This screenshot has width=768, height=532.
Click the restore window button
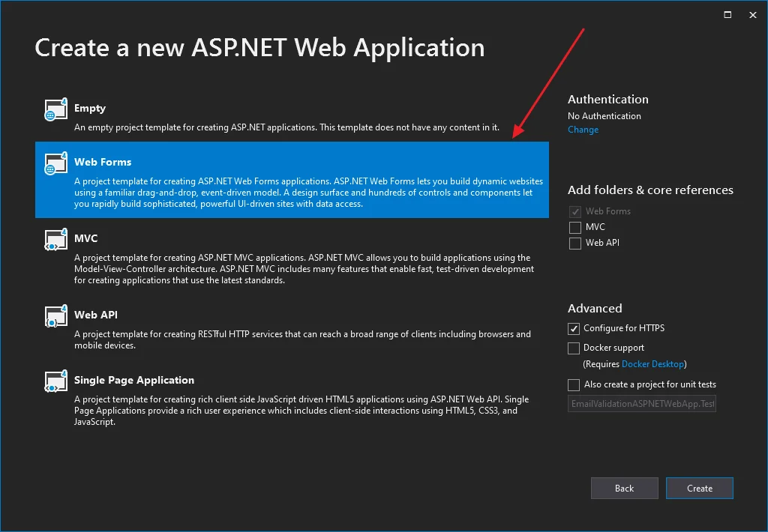coord(727,14)
